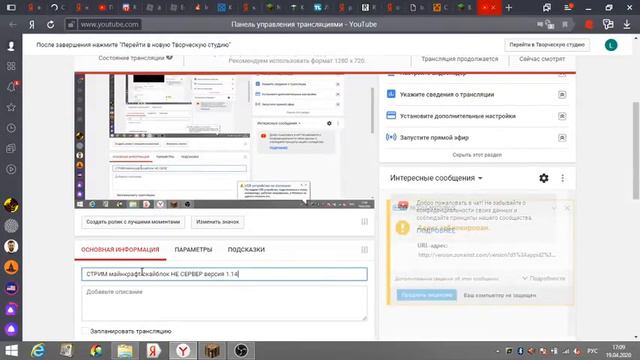Collapse 'Установите дополнительные настройки' step
Screen dimensions: 640x360
click(562, 116)
